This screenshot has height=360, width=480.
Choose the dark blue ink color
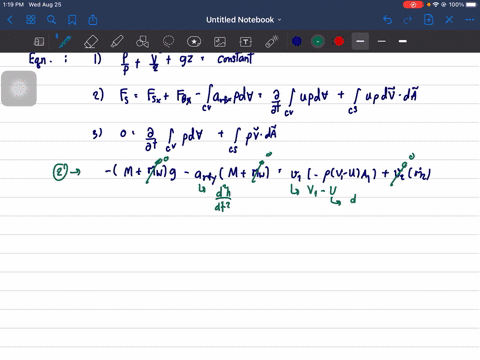[x=297, y=41]
